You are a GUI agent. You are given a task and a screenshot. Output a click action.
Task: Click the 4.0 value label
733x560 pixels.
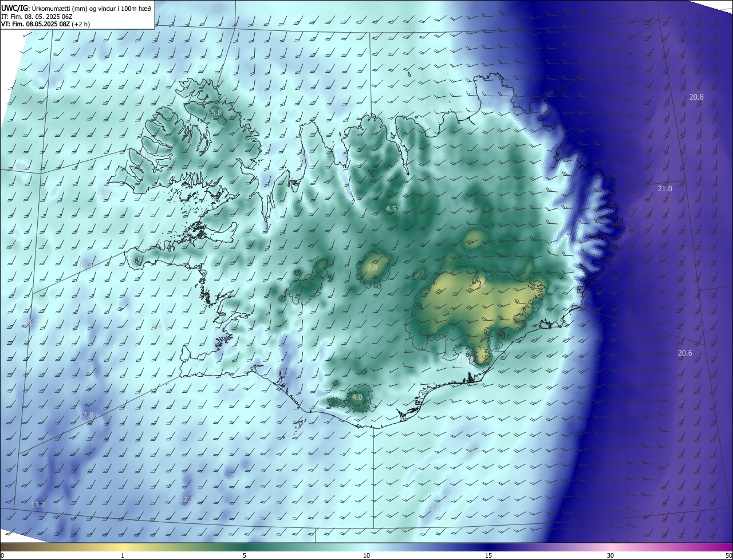[x=357, y=397]
